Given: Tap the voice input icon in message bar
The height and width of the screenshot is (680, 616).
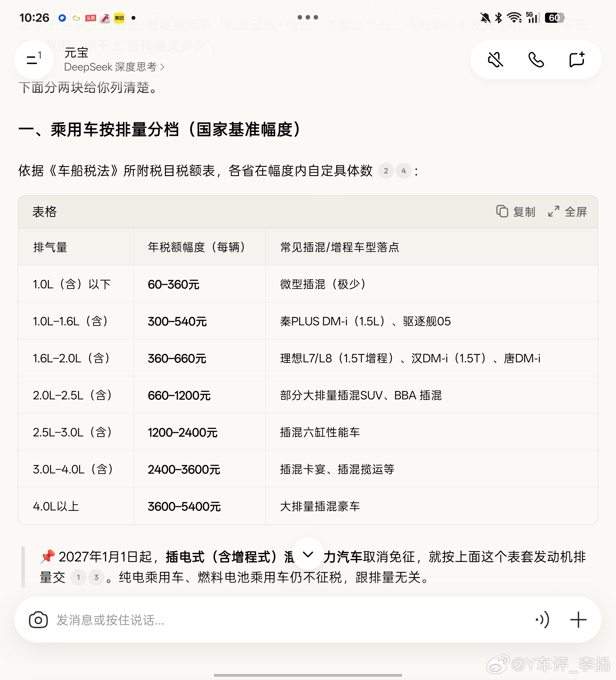Looking at the screenshot, I should (543, 620).
